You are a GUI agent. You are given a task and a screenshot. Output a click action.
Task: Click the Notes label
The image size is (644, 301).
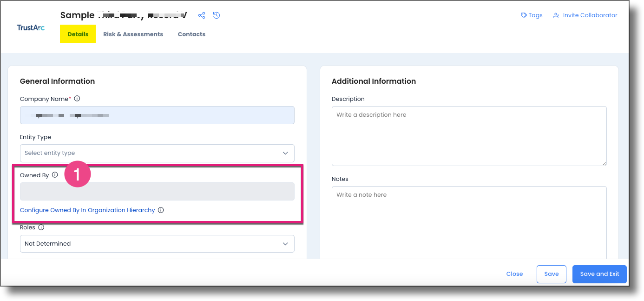point(340,179)
